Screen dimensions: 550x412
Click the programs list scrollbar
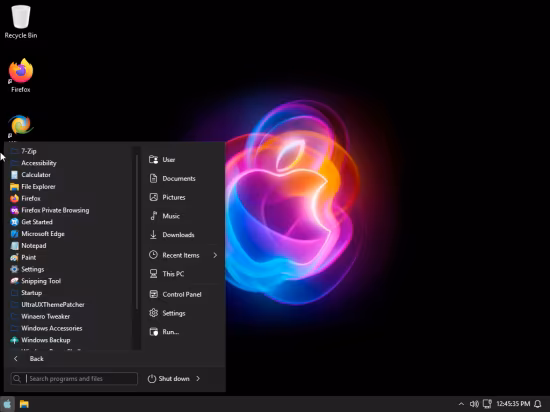click(x=137, y=231)
